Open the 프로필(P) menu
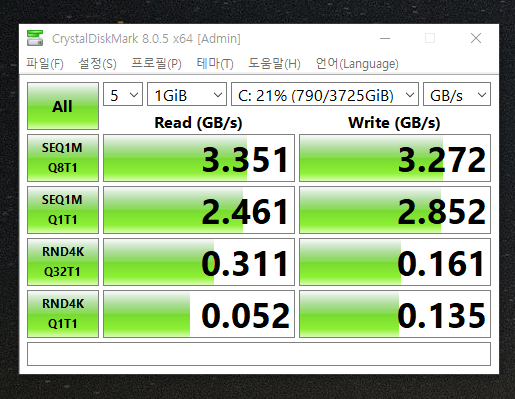 pyautogui.click(x=156, y=63)
